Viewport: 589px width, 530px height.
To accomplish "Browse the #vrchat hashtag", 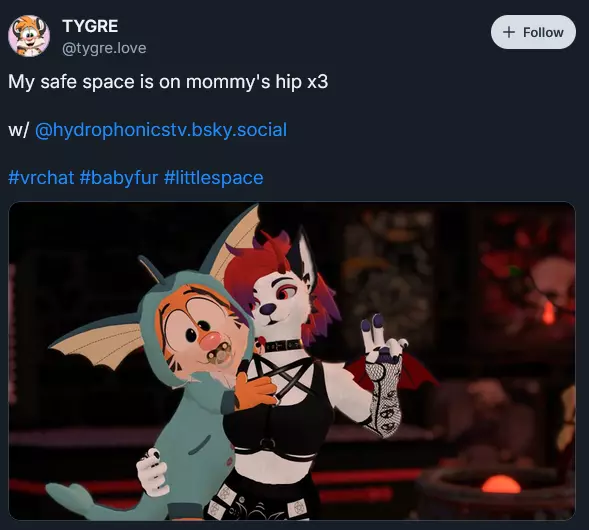I will (41, 177).
